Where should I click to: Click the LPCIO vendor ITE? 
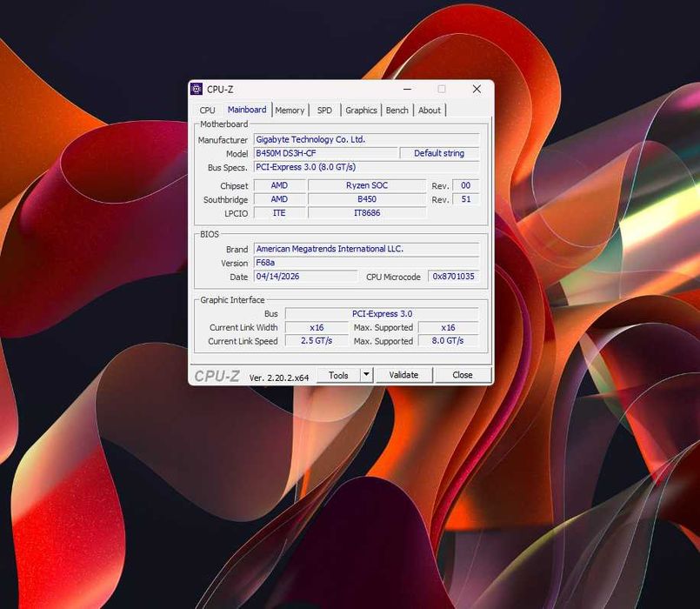279,212
